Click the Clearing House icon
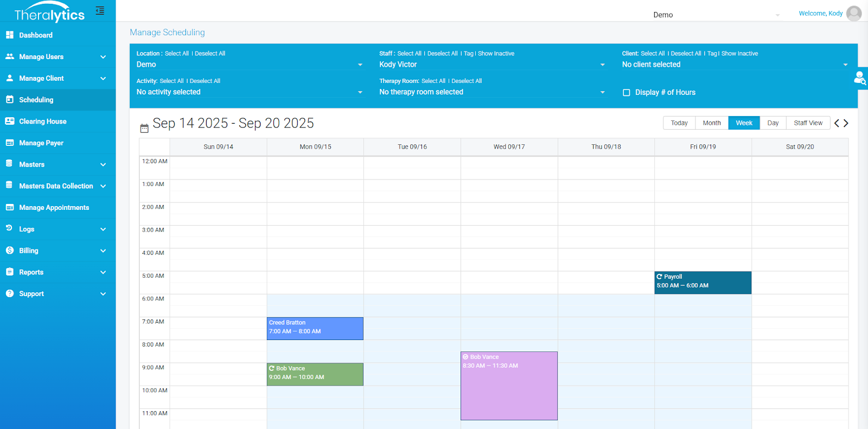The height and width of the screenshot is (429, 868). 10,121
